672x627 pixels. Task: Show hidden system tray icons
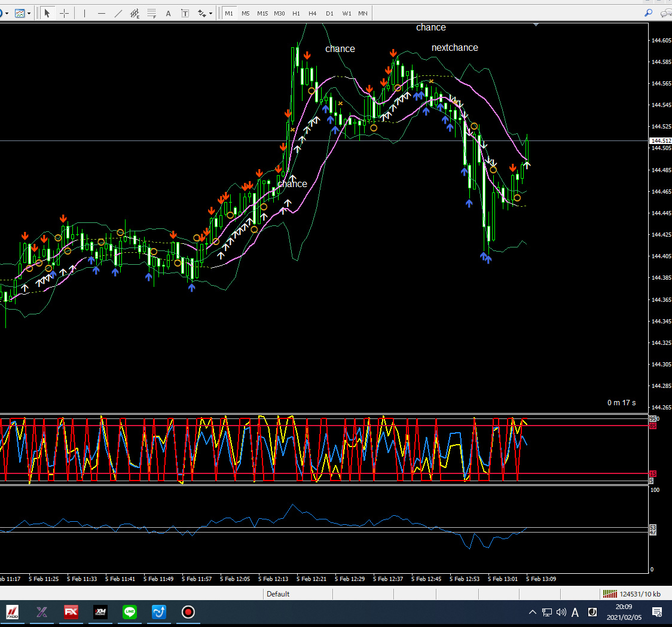(532, 612)
